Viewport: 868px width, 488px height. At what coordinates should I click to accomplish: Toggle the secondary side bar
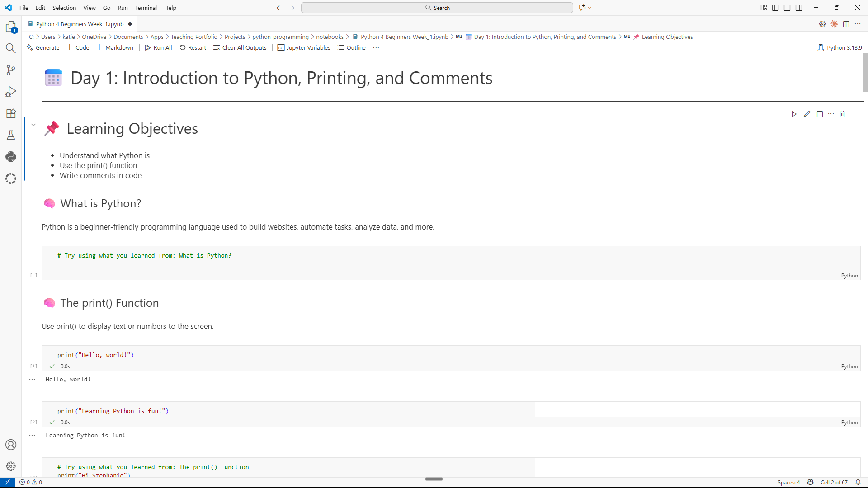[799, 8]
